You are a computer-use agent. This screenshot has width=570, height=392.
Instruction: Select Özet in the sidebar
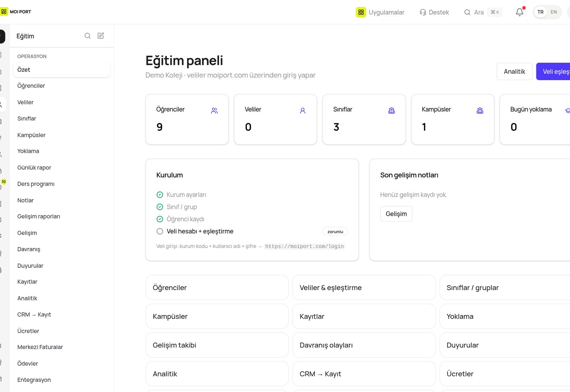pyautogui.click(x=62, y=69)
